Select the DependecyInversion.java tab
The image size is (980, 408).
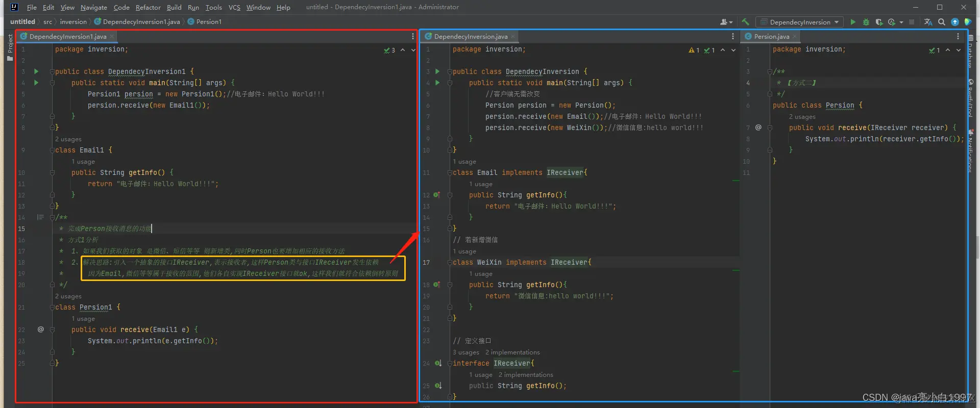click(471, 36)
